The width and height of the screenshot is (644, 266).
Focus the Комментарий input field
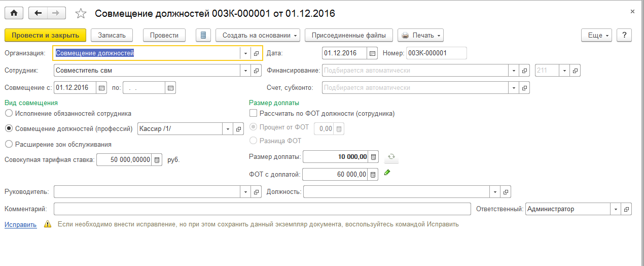click(262, 209)
